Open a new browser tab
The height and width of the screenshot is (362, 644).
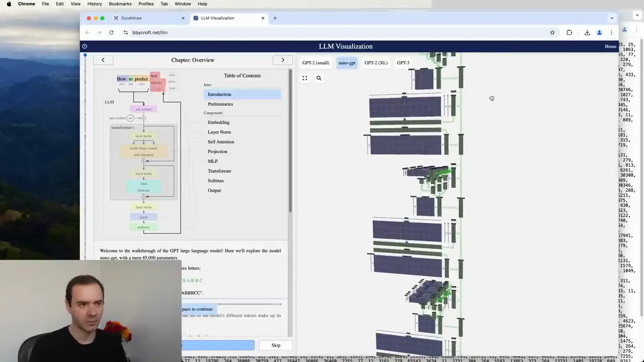tap(275, 18)
